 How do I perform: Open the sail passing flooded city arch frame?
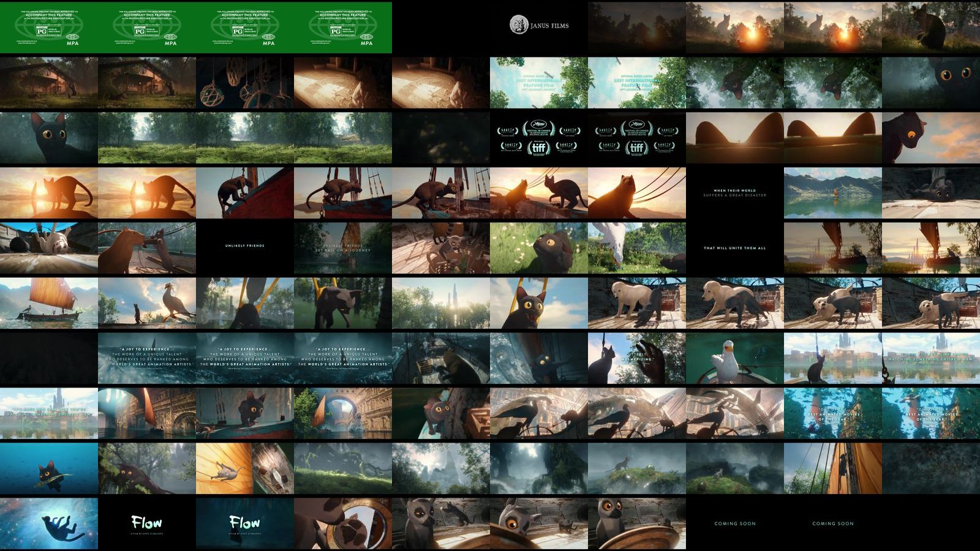147,413
